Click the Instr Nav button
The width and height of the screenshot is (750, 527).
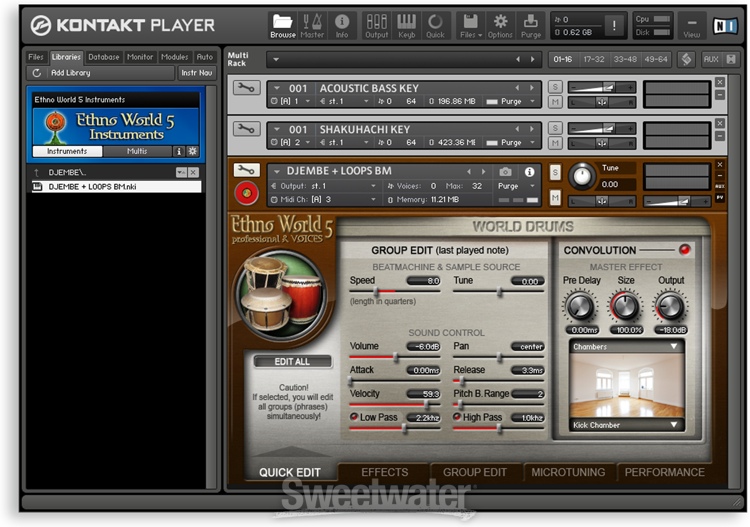pyautogui.click(x=197, y=73)
